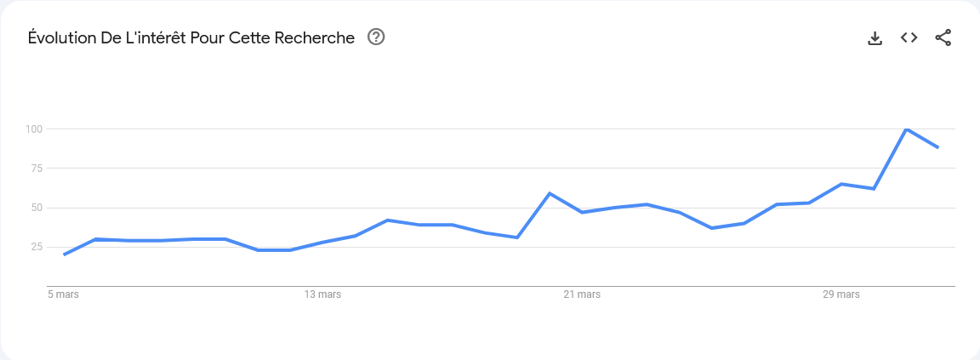Click the '29 mars' date label
This screenshot has height=360, width=980.
(x=841, y=294)
